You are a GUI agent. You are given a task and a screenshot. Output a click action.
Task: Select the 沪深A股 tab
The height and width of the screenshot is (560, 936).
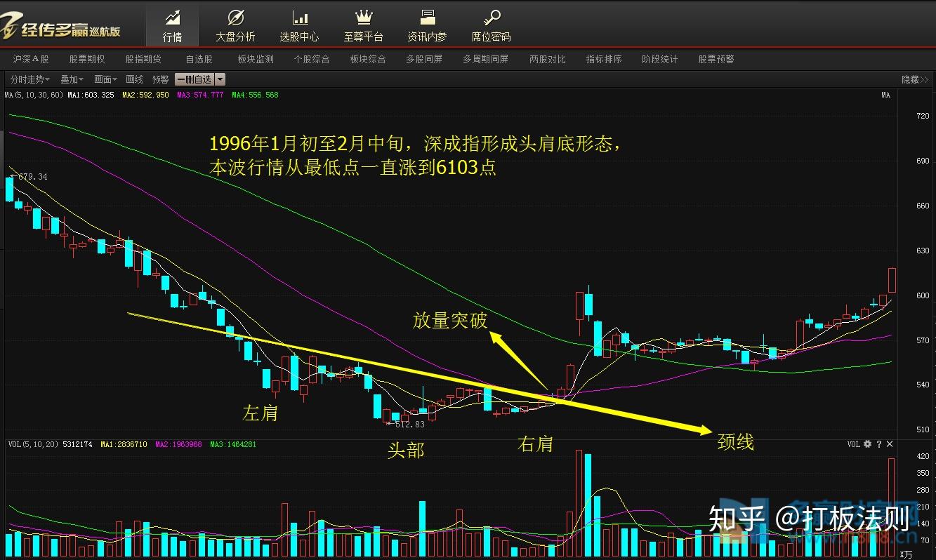click(x=31, y=60)
